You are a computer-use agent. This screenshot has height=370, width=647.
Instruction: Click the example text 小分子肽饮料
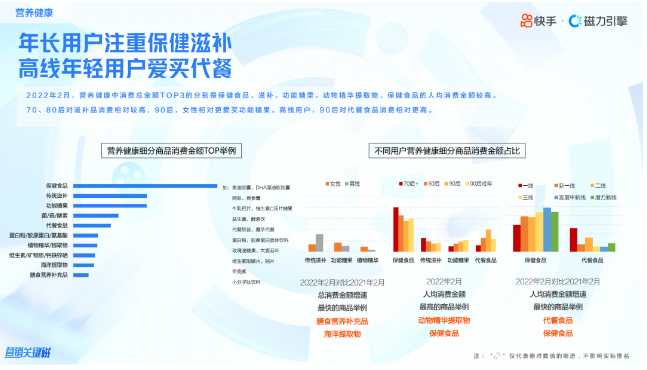pos(246,283)
